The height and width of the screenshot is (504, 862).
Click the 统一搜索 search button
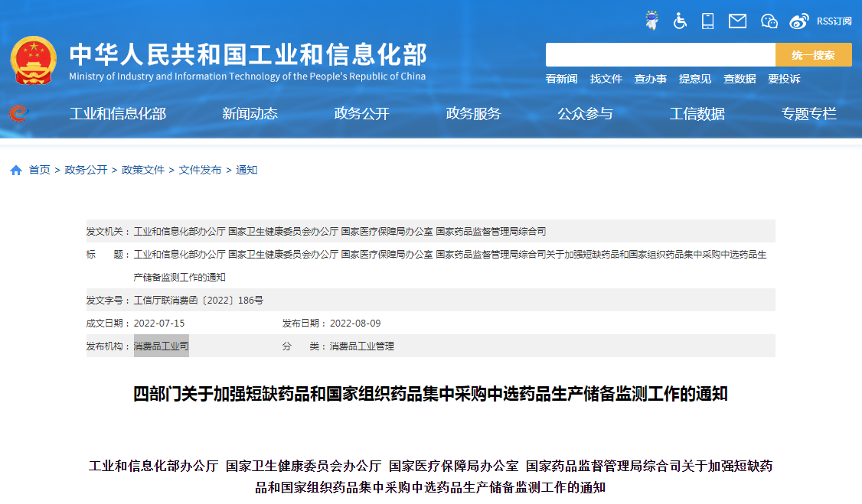click(x=813, y=54)
